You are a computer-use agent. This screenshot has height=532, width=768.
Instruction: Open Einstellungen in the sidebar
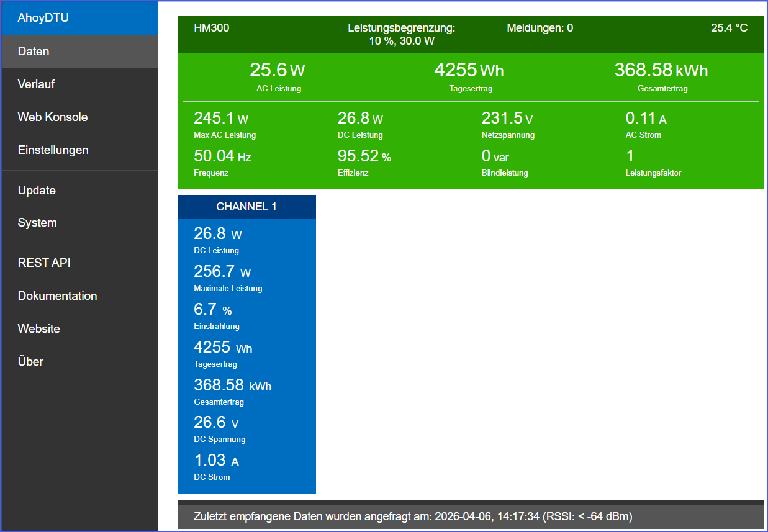click(53, 150)
